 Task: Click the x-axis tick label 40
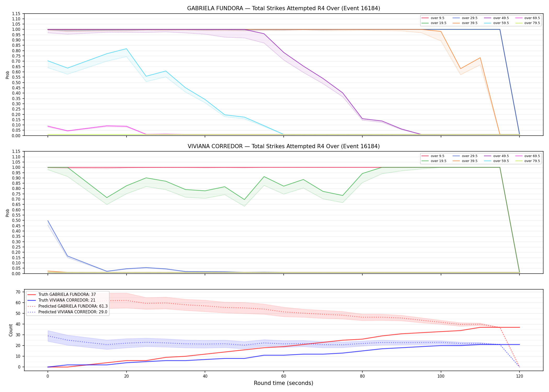[205, 376]
